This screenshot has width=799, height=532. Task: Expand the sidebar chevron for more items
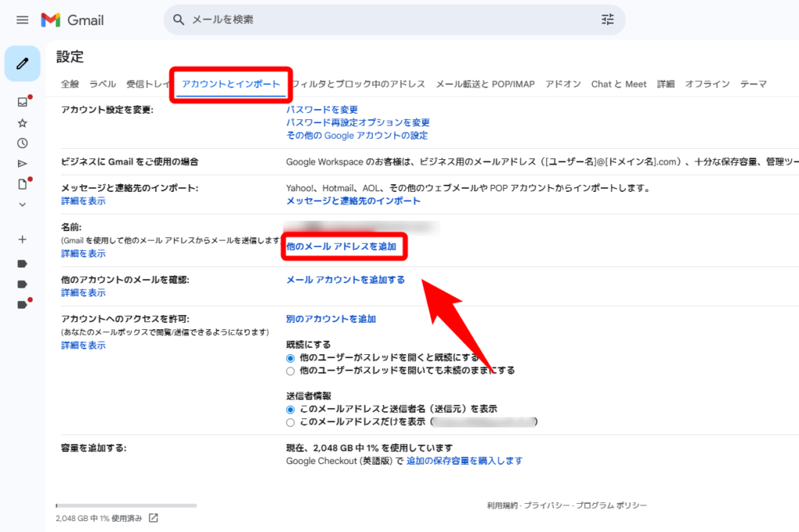(x=23, y=204)
